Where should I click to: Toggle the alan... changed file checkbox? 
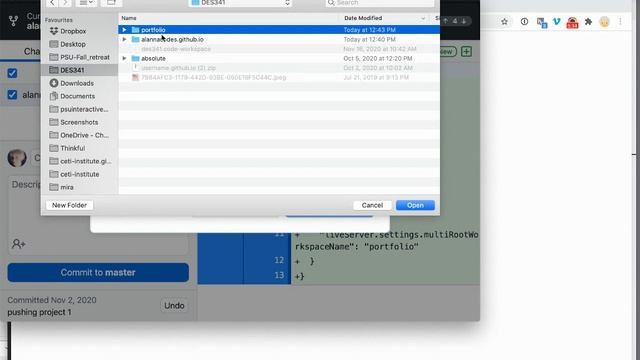[x=12, y=95]
